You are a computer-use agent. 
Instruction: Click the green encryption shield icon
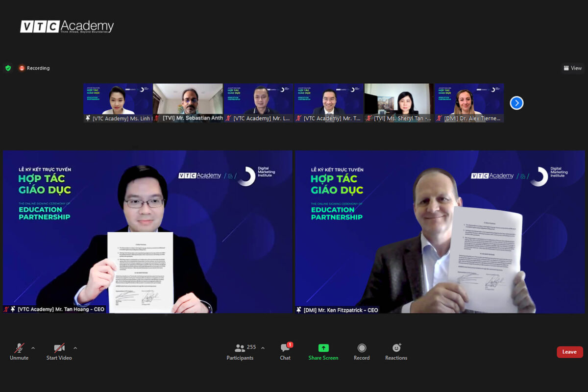coord(8,68)
